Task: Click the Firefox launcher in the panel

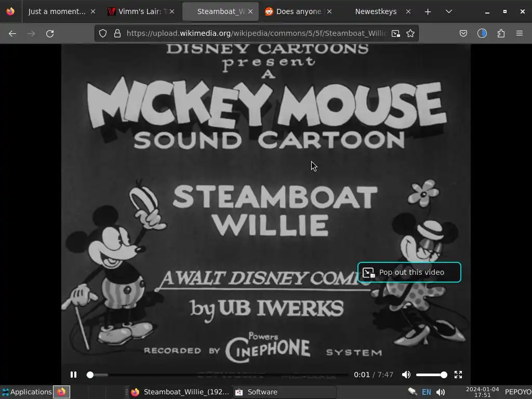Action: (61, 392)
